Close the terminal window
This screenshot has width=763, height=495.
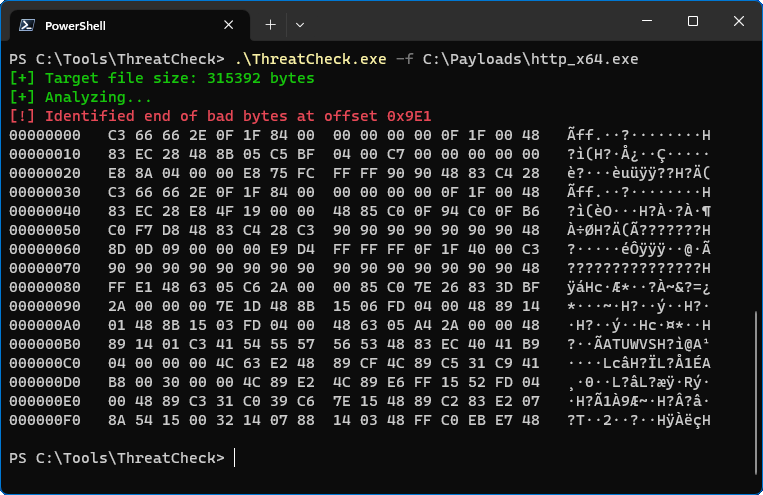pyautogui.click(x=738, y=22)
